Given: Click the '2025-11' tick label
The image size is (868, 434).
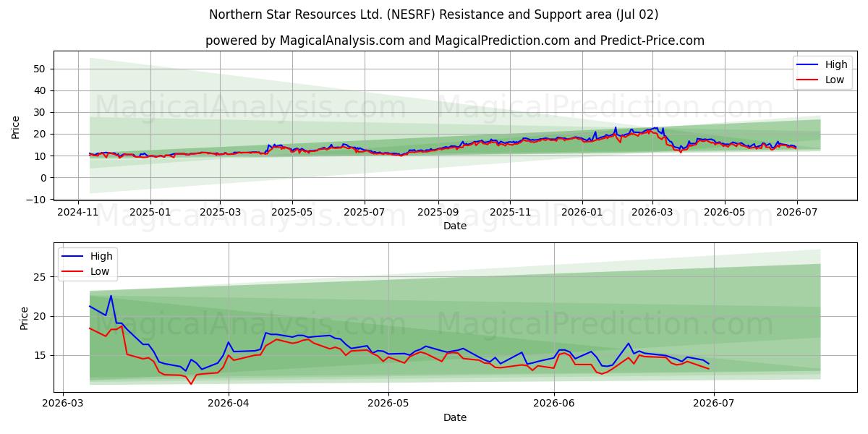Looking at the screenshot, I should [x=510, y=212].
